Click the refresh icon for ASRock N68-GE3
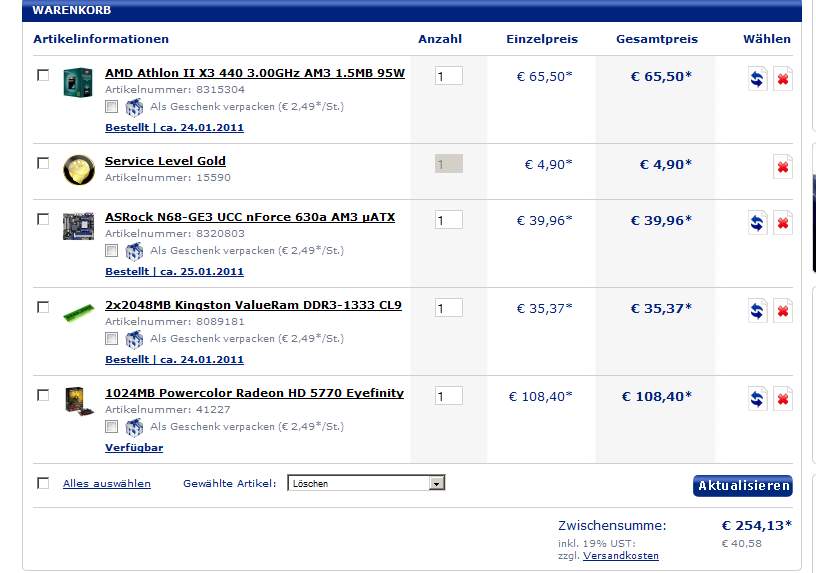816x573 pixels. click(x=757, y=223)
